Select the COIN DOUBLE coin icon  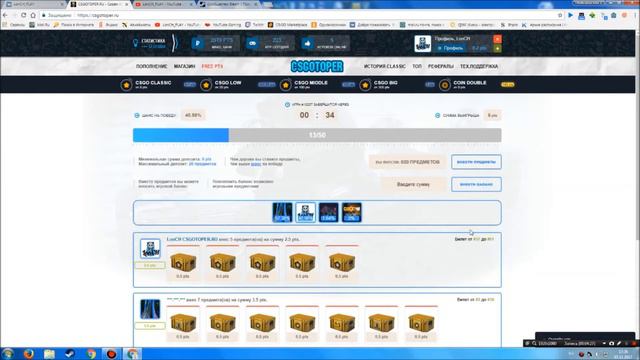444,85
